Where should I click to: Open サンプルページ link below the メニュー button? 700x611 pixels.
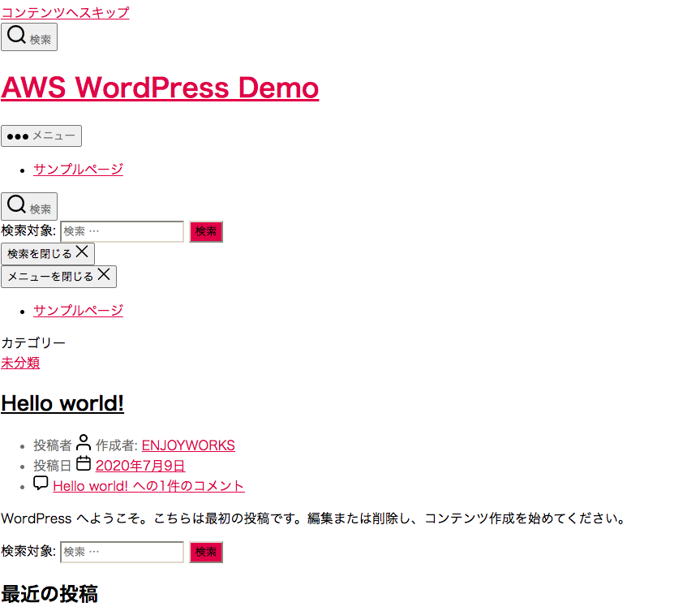(78, 170)
